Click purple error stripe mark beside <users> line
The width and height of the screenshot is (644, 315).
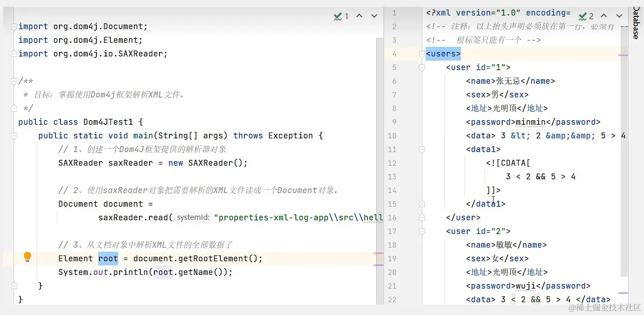click(623, 55)
